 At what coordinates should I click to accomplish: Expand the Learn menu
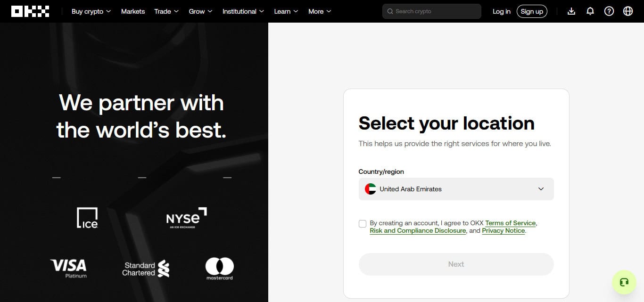click(x=286, y=11)
